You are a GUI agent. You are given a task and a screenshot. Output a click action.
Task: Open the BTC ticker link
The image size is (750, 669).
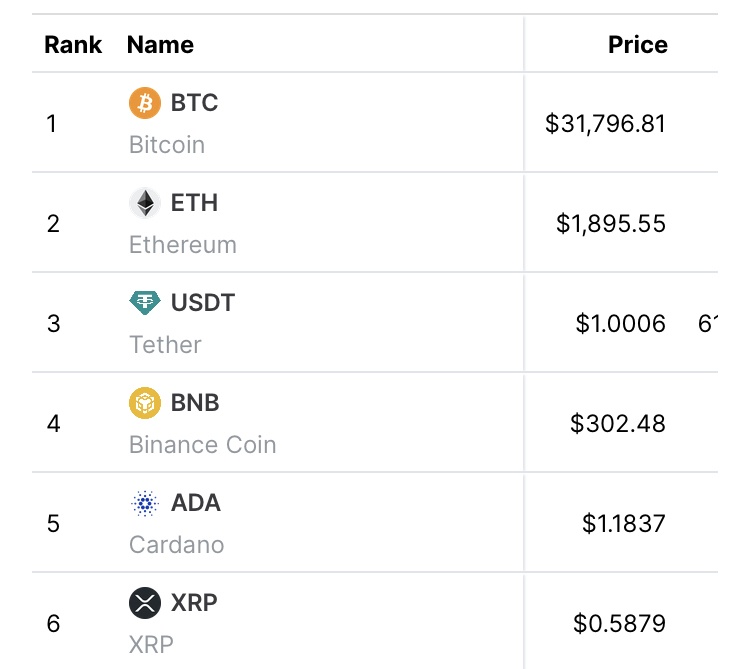[x=194, y=103]
